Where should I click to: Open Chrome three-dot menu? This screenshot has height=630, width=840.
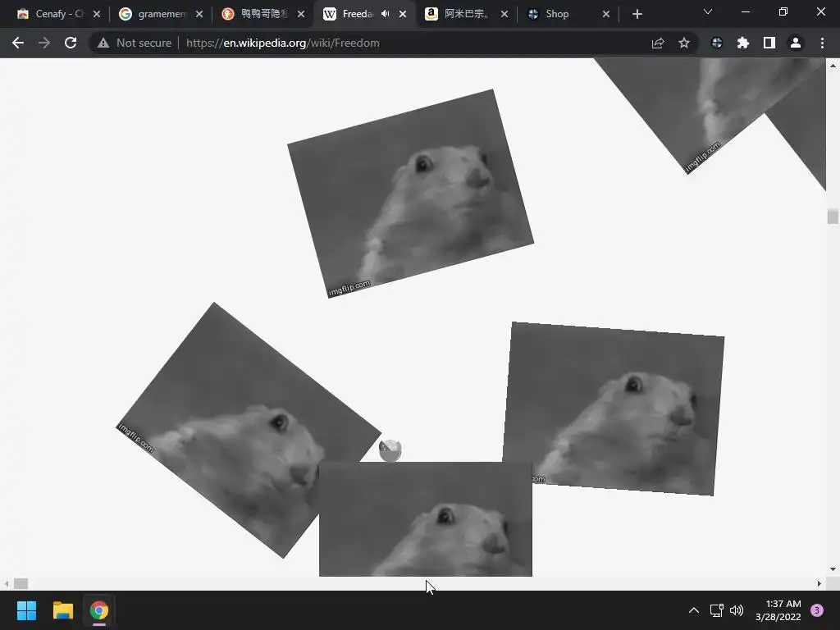click(x=822, y=43)
